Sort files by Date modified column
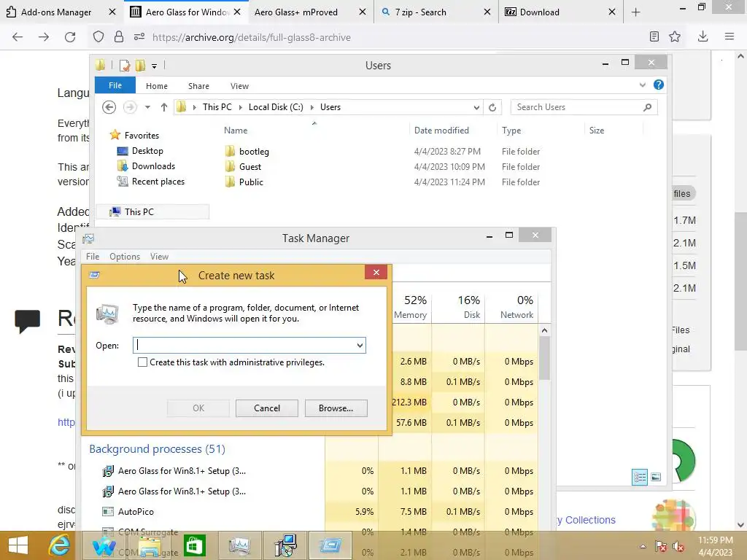747x560 pixels. [441, 131]
